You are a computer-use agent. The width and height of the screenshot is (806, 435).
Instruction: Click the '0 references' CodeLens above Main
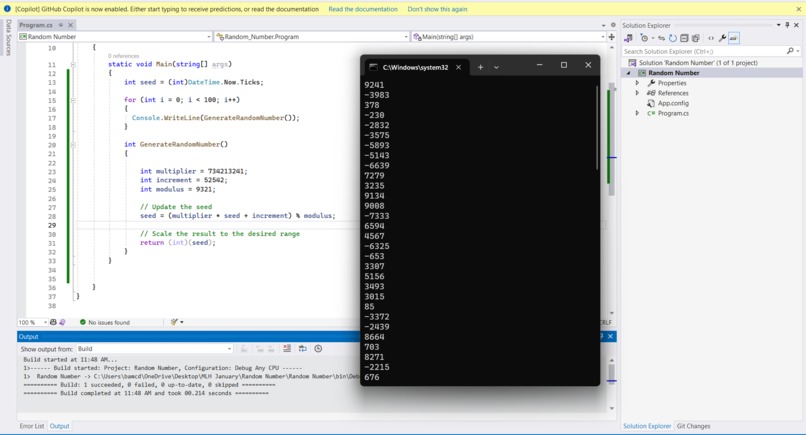(x=123, y=56)
